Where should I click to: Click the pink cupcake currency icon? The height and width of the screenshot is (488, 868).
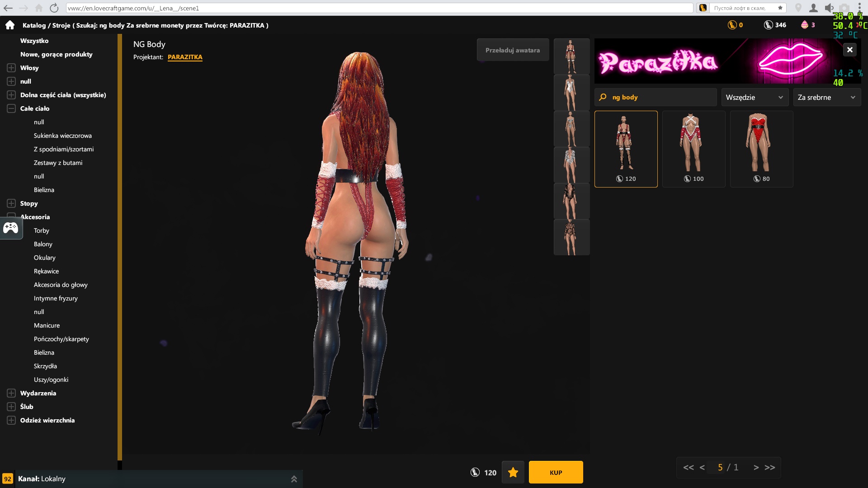tap(804, 25)
